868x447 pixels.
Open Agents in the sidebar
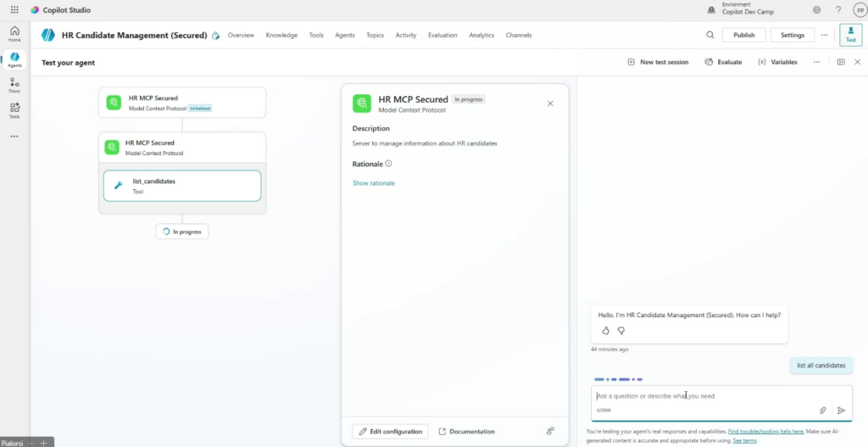tap(14, 60)
